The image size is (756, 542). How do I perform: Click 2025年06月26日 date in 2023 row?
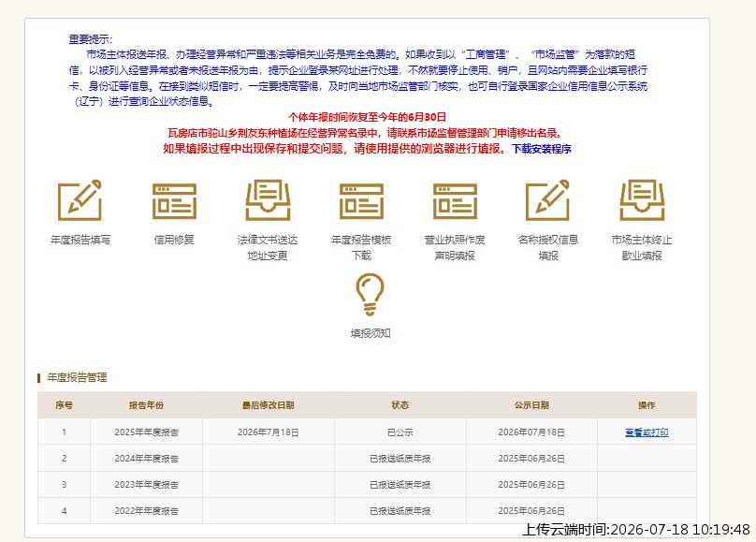pyautogui.click(x=531, y=484)
